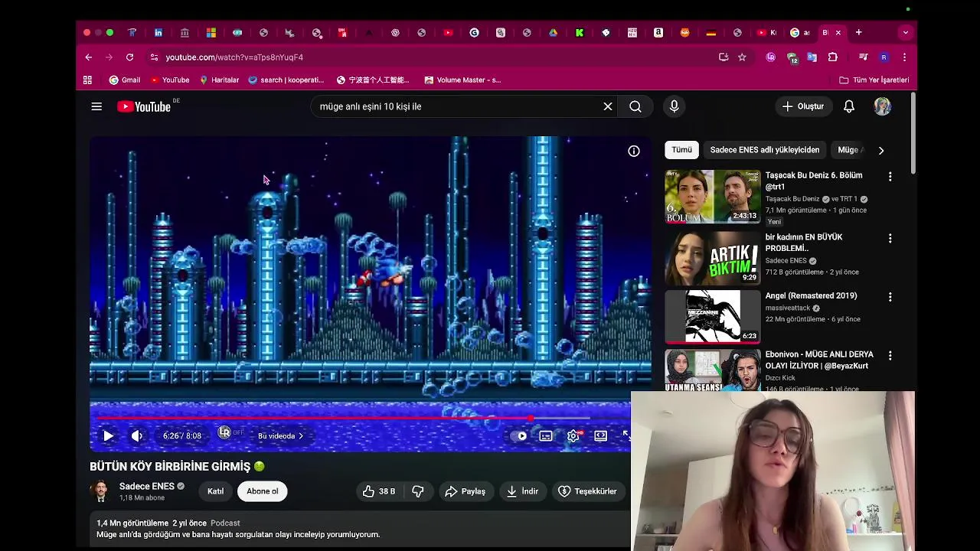980x551 pixels.
Task: Toggle autoplay switch in the player
Action: (x=518, y=436)
